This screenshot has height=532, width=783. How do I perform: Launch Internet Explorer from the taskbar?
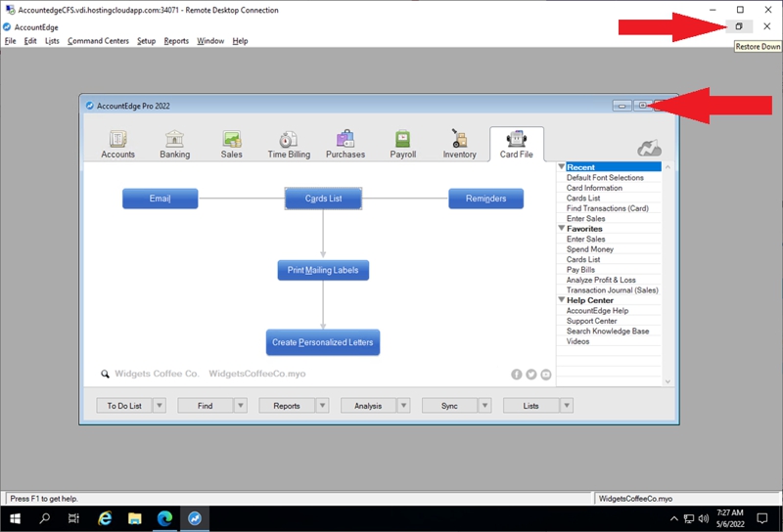point(105,518)
